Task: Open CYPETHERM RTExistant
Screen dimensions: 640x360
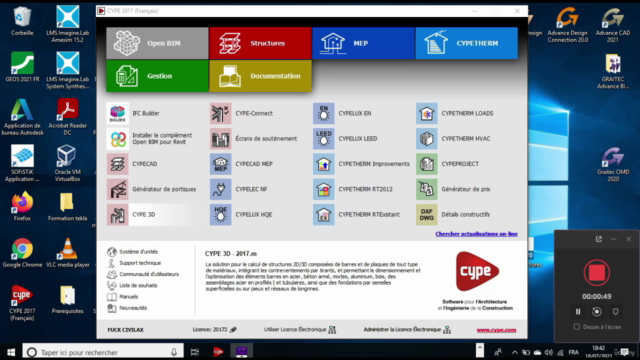Action: click(x=357, y=215)
